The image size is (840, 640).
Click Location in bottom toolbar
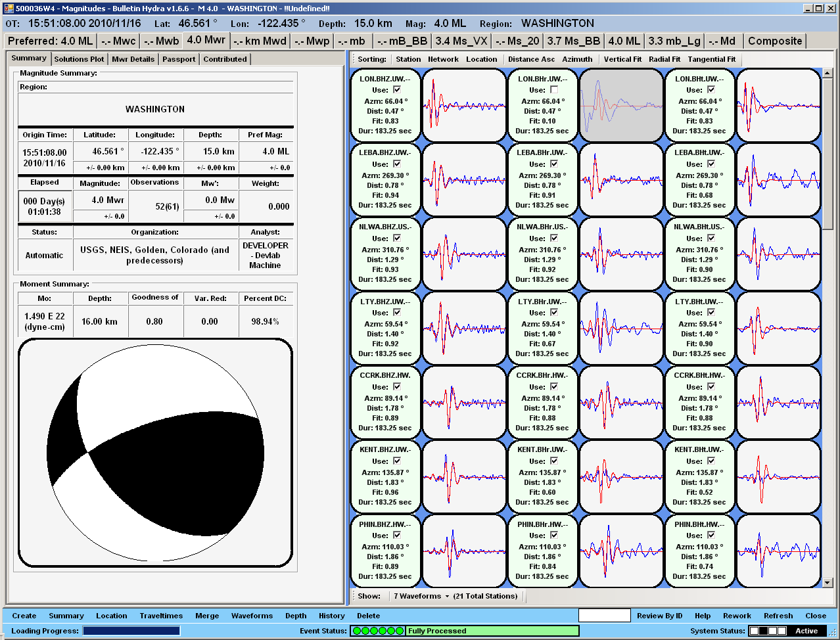click(112, 616)
